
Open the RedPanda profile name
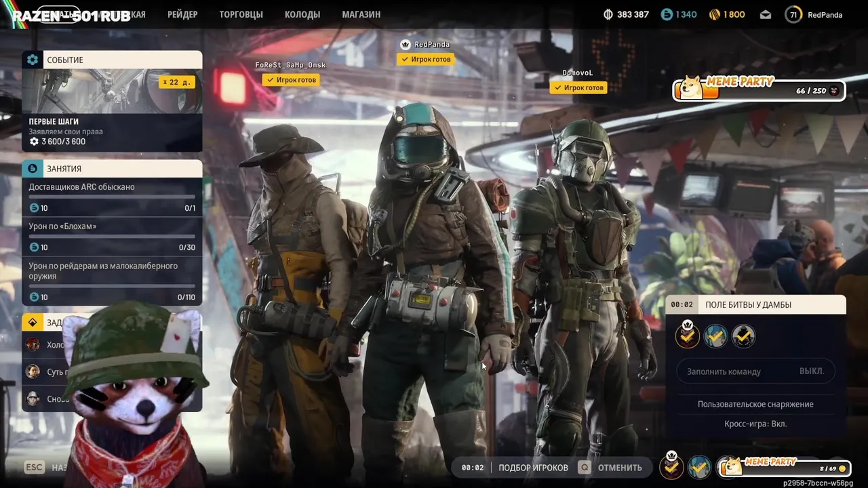825,14
